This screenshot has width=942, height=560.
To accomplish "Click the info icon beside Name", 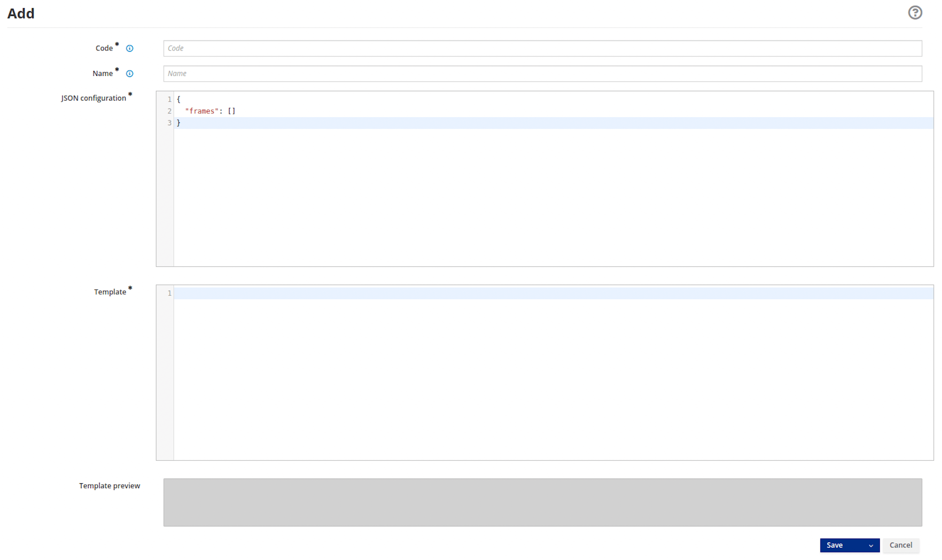I will pyautogui.click(x=130, y=73).
